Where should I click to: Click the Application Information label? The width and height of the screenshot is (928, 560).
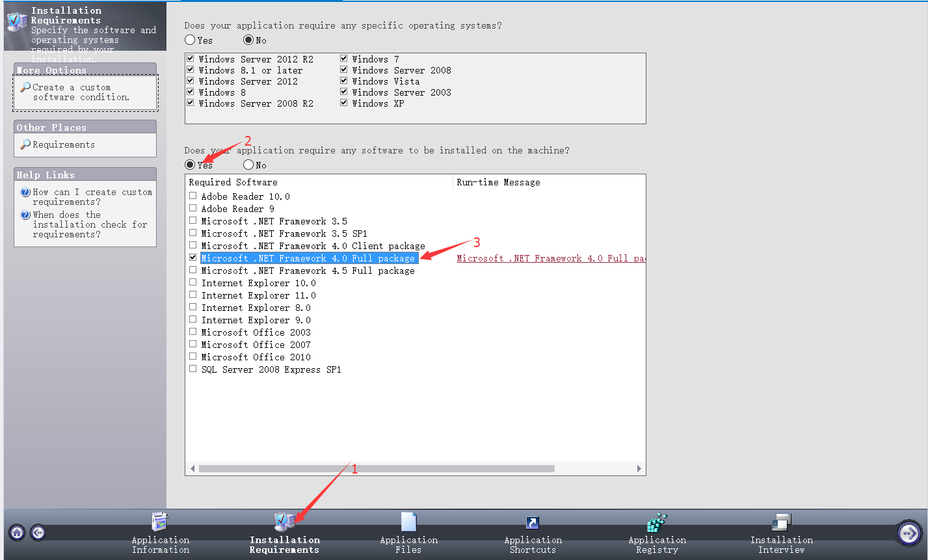160,545
